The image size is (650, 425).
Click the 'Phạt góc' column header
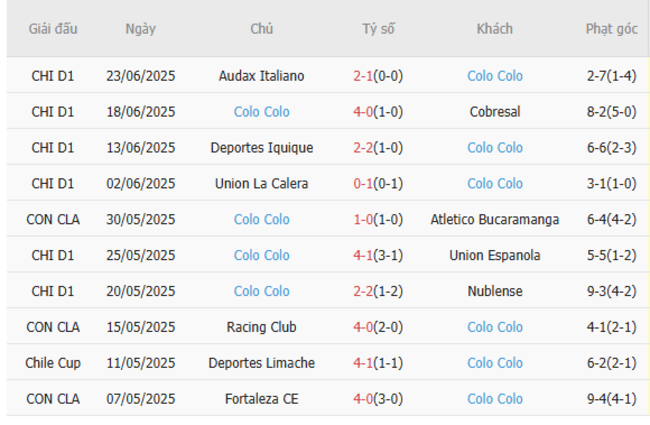pos(611,29)
